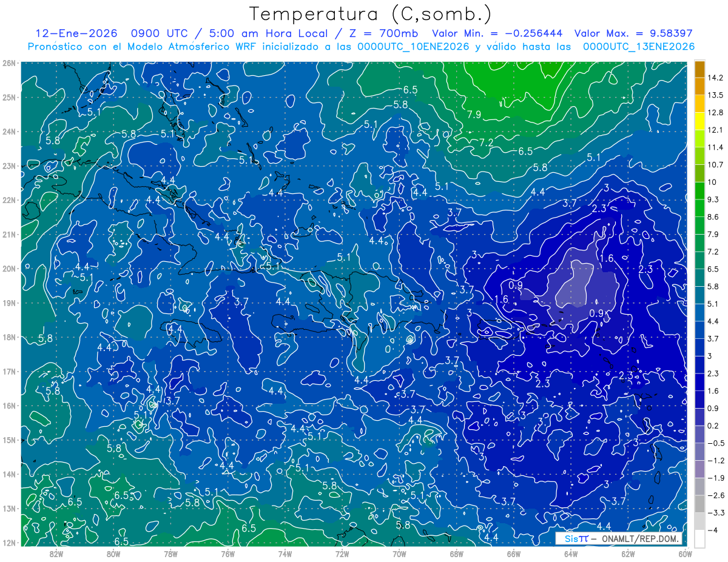This screenshot has height=562, width=728.
Task: Click the colorbar swatch between 3 and 3.7
Action: (699, 347)
